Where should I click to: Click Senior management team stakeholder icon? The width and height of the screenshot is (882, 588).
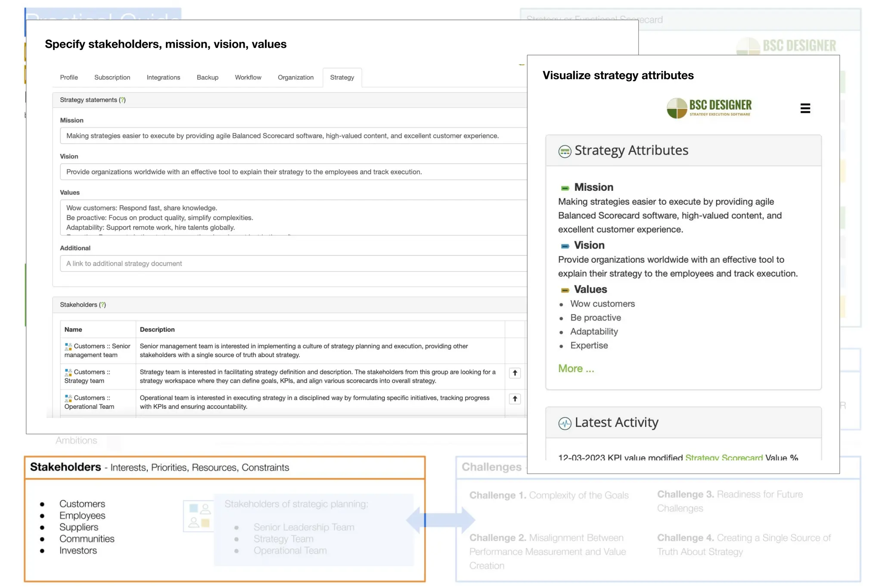[68, 346]
